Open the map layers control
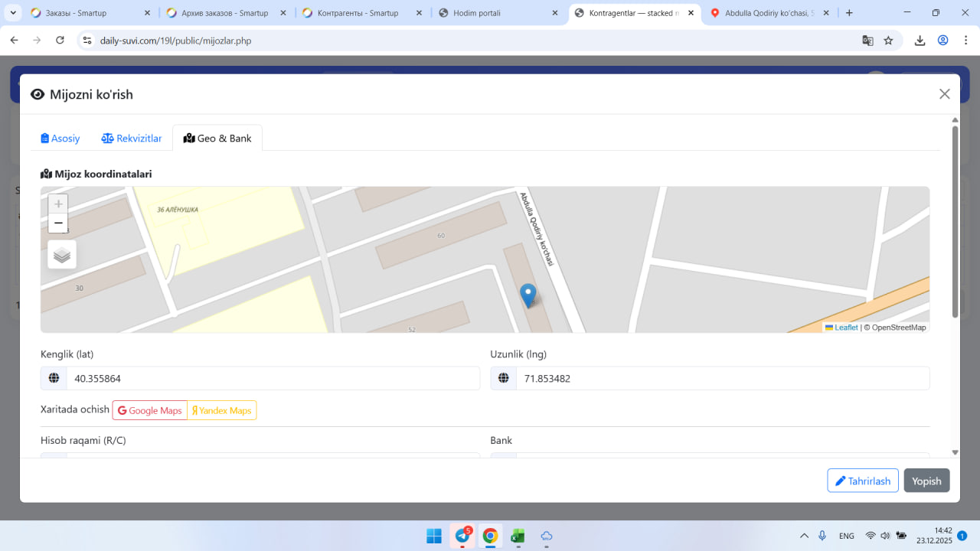 coord(62,255)
